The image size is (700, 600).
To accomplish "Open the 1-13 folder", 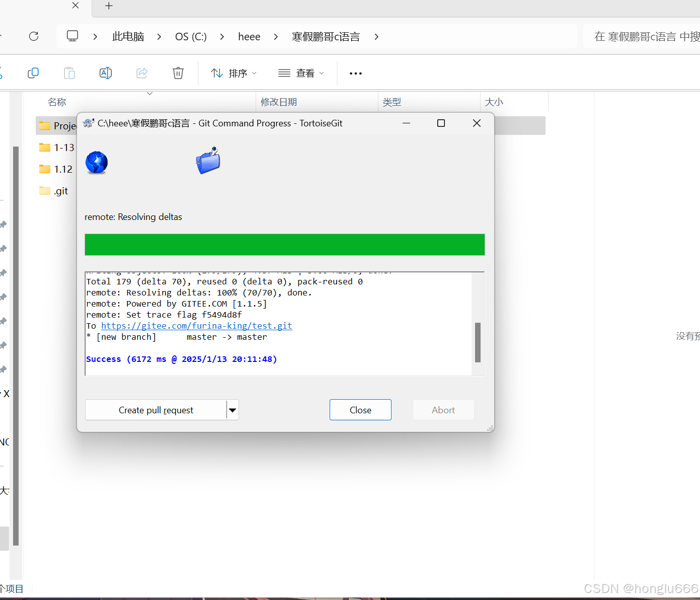I will pyautogui.click(x=57, y=147).
